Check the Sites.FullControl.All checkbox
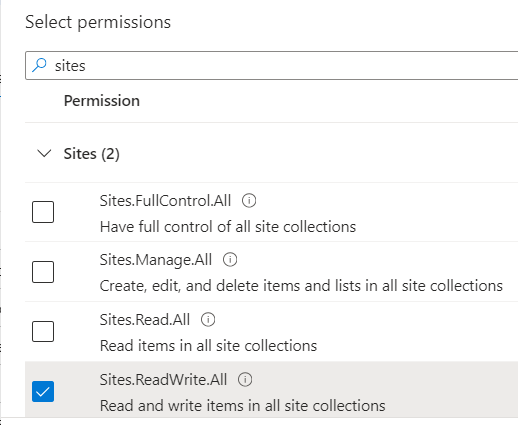518x425 pixels. (x=43, y=212)
